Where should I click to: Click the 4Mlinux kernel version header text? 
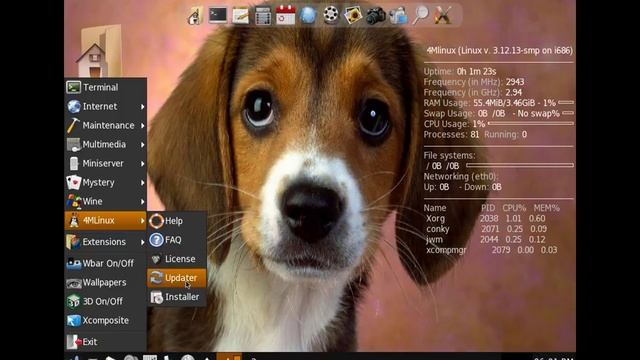500,51
